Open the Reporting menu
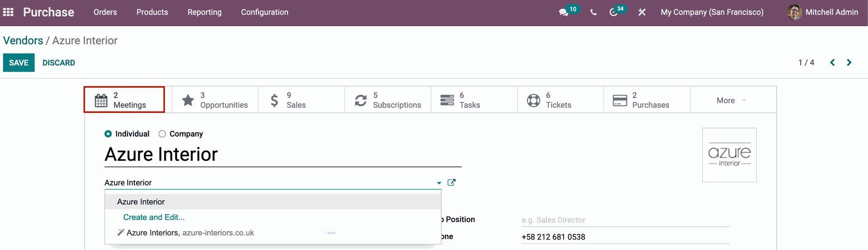This screenshot has width=868, height=250. [205, 12]
